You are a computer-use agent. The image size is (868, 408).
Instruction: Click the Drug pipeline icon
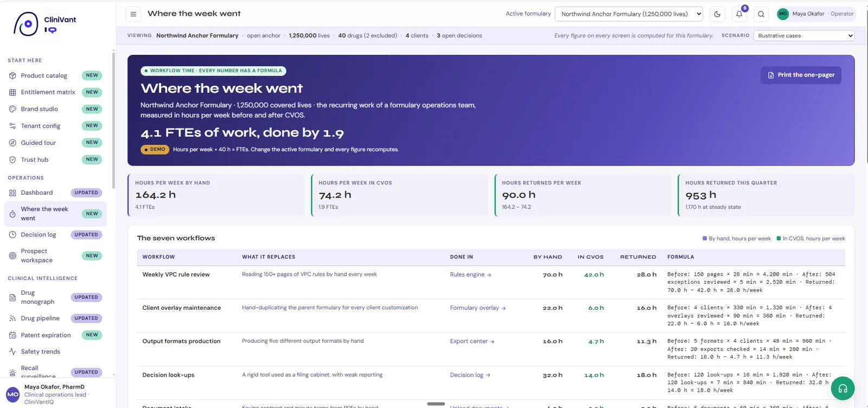pos(12,318)
